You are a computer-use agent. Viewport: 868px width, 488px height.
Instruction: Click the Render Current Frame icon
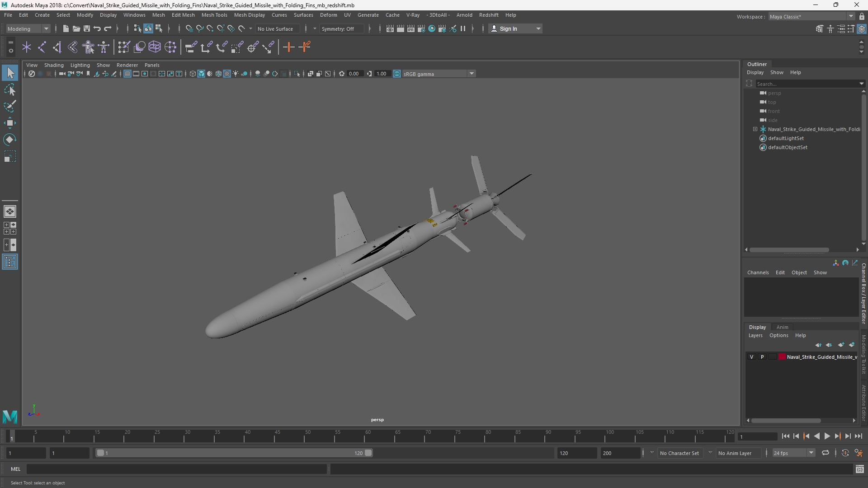[401, 28]
